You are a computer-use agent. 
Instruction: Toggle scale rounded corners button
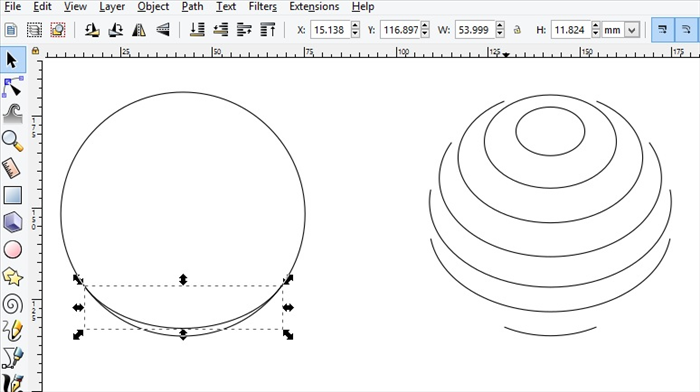point(686,30)
